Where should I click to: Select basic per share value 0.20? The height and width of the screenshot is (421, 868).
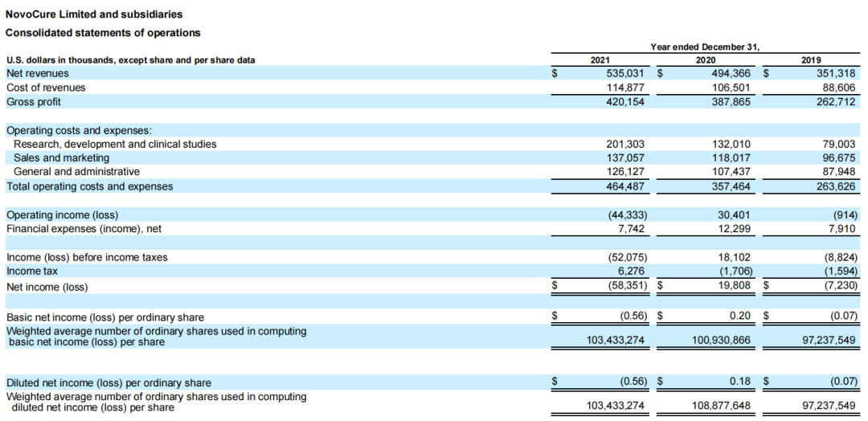pyautogui.click(x=742, y=317)
